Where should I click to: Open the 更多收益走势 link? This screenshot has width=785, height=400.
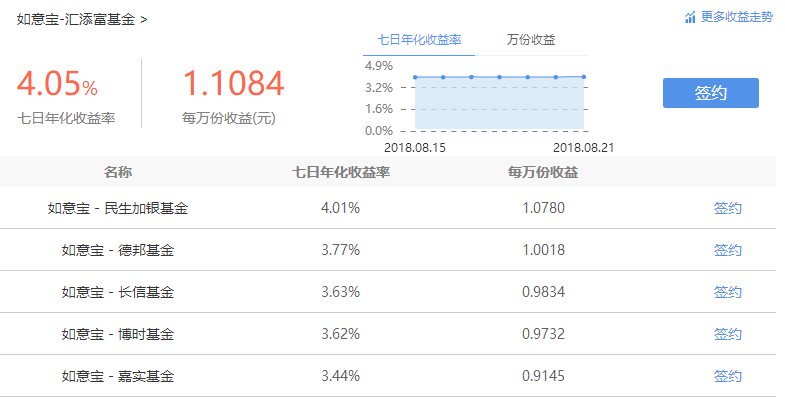[x=736, y=17]
